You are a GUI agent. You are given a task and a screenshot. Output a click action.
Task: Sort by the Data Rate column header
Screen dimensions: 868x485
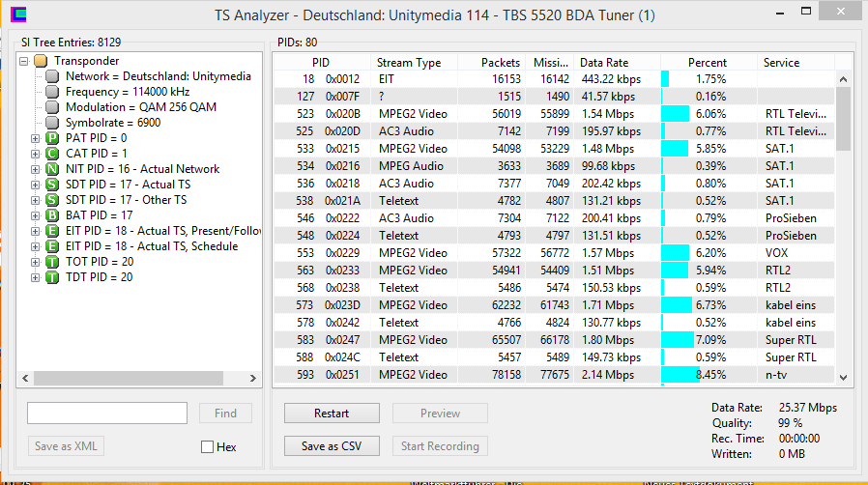point(617,63)
